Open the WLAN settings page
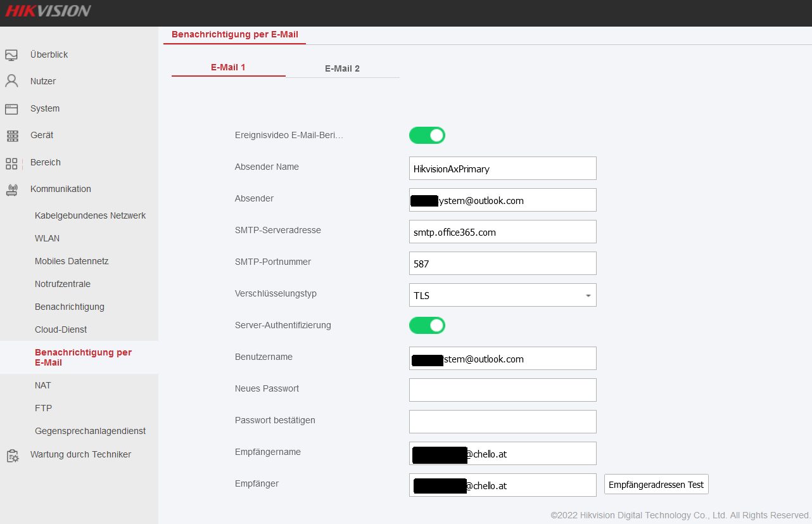Viewport: 812px width, 524px height. (x=48, y=238)
